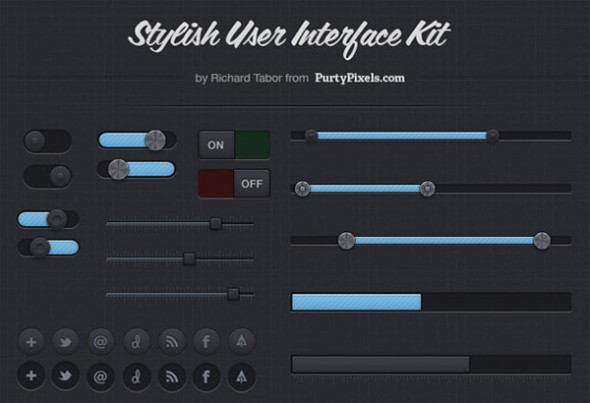Click the lighter cursive d icon in top row
This screenshot has height=403, width=590.
coord(137,342)
